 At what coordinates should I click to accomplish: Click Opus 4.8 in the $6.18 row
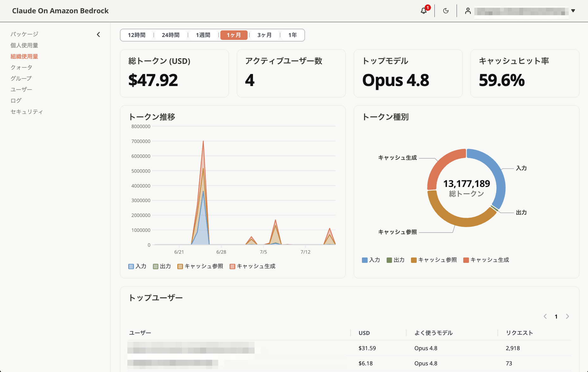(426, 363)
